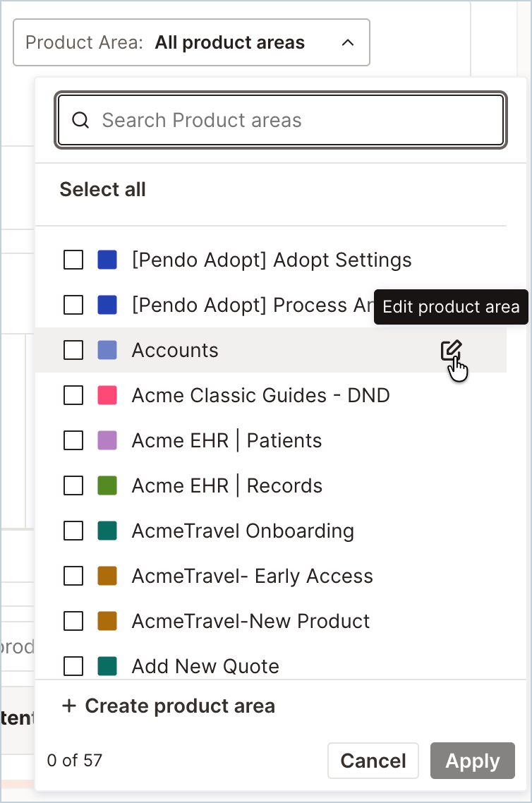532x803 pixels.
Task: Click the plus icon beside Create product area
Action: 69,706
